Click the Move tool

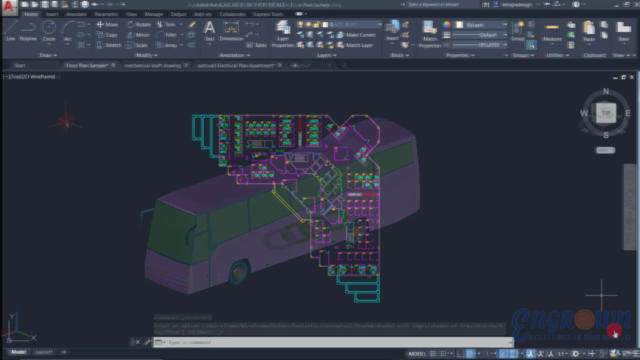(x=107, y=24)
